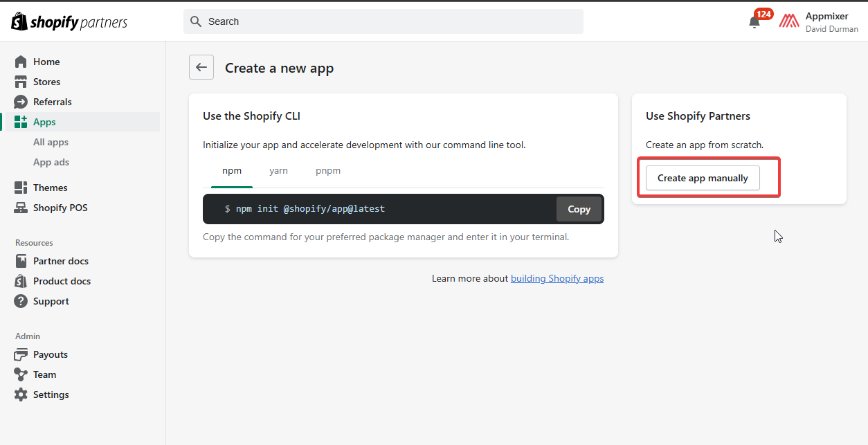Open the Appmixer account menu
The image size is (868, 445).
(x=819, y=22)
